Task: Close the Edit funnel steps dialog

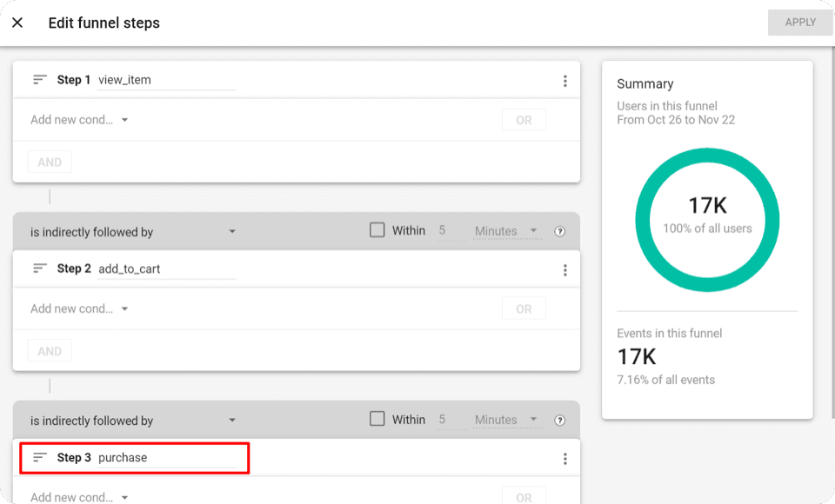Action: (x=17, y=23)
